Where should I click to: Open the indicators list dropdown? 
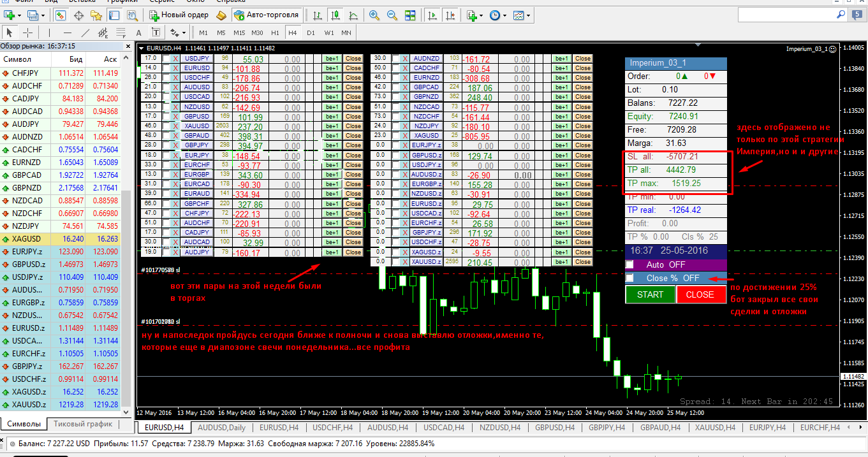(x=480, y=14)
